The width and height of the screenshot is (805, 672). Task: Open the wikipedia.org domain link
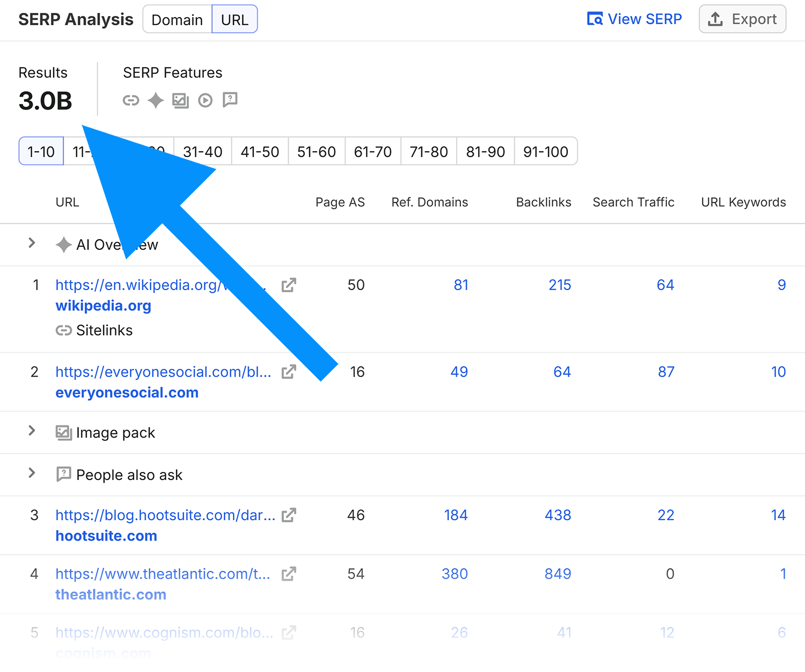(104, 306)
